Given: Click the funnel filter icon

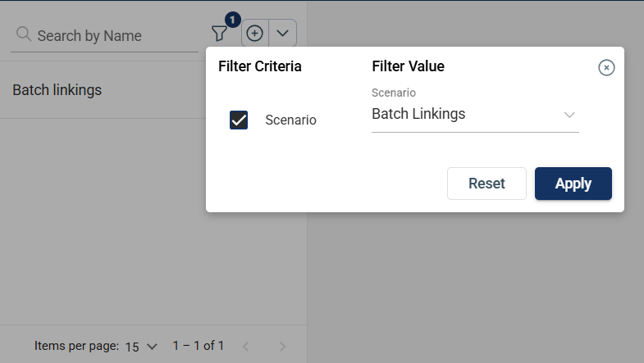Looking at the screenshot, I should (x=219, y=34).
